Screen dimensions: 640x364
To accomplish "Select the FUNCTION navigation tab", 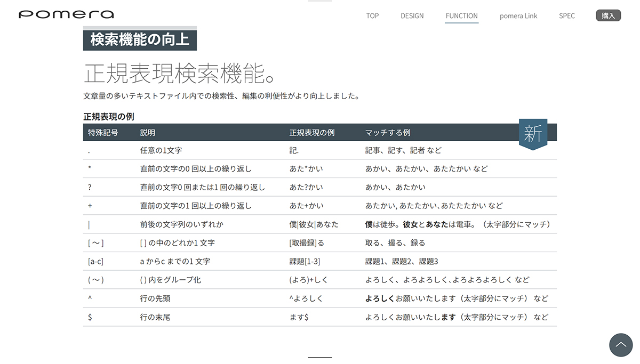I will [x=461, y=16].
